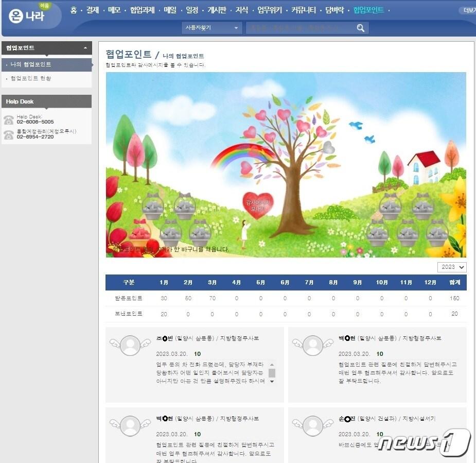This screenshot has height=463, width=476.
Task: Click the search text input field
Action: [x=299, y=28]
